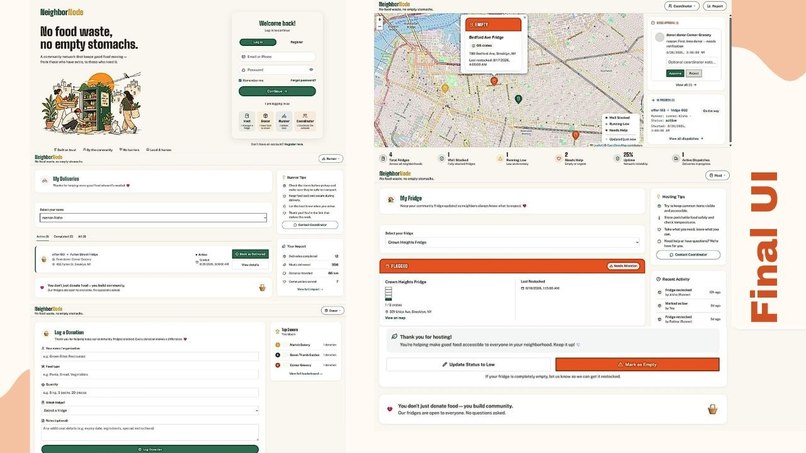This screenshot has height=453, width=806.
Task: Open the Coordinator role dropdown
Action: pos(682,6)
